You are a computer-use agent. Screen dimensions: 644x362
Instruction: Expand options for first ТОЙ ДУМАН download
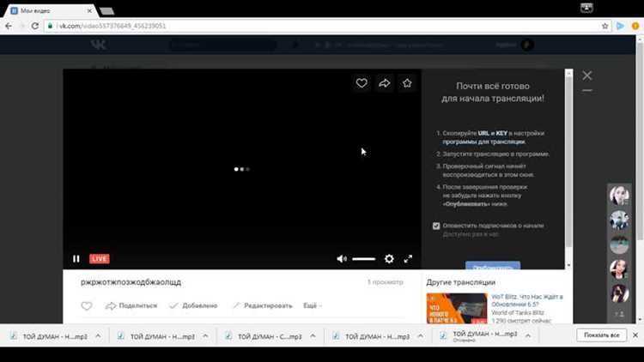click(x=98, y=335)
